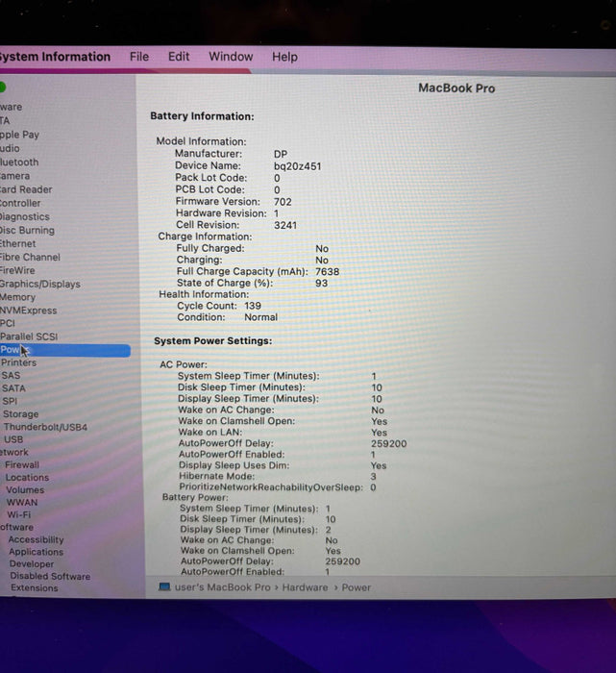
Task: Select Extensions in the sidebar
Action: click(35, 588)
